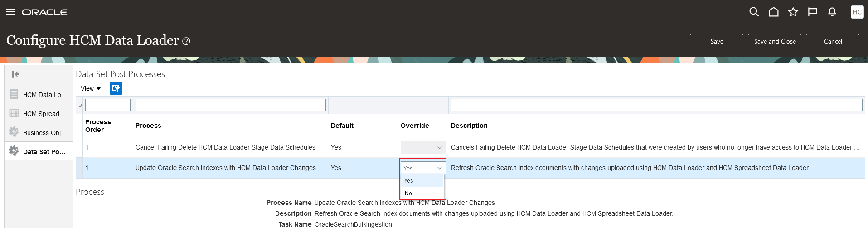The height and width of the screenshot is (252, 868).
Task: Click the Save button
Action: click(717, 41)
